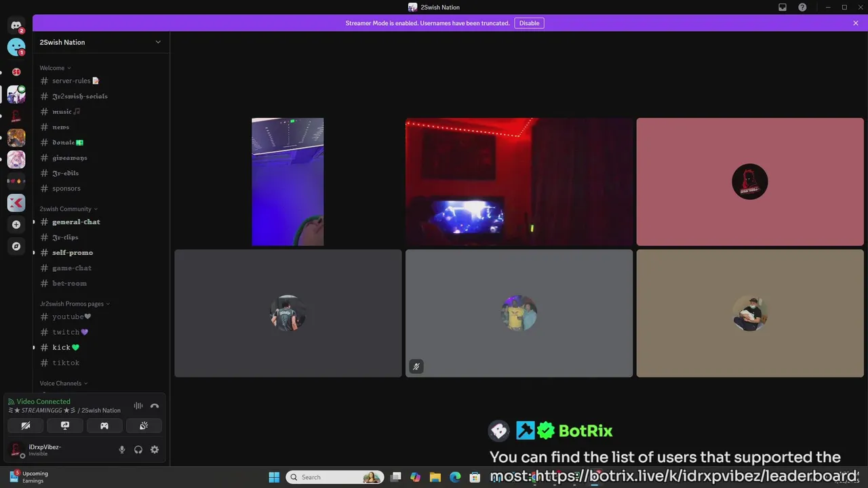This screenshot has height=488, width=868.
Task: Open Microsoft Edge from the taskbar
Action: click(455, 477)
